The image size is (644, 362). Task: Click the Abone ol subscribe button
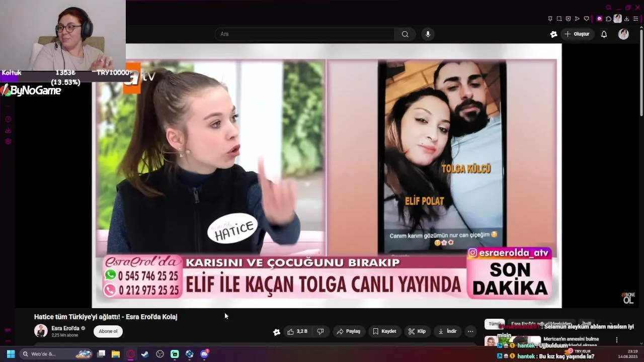coord(108,331)
